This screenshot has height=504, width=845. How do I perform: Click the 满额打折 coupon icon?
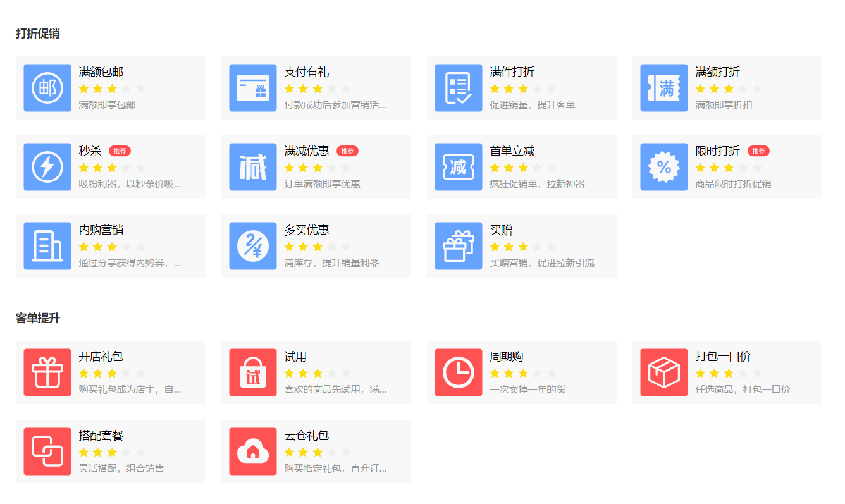click(664, 88)
